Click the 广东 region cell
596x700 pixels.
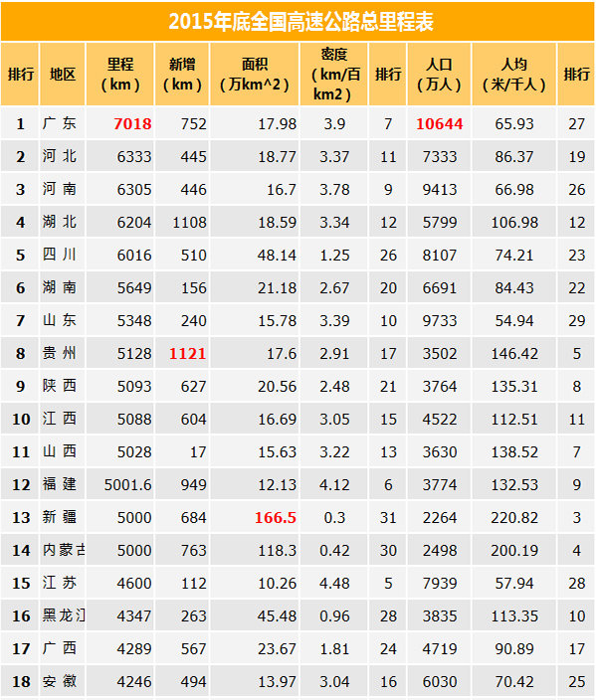click(60, 123)
